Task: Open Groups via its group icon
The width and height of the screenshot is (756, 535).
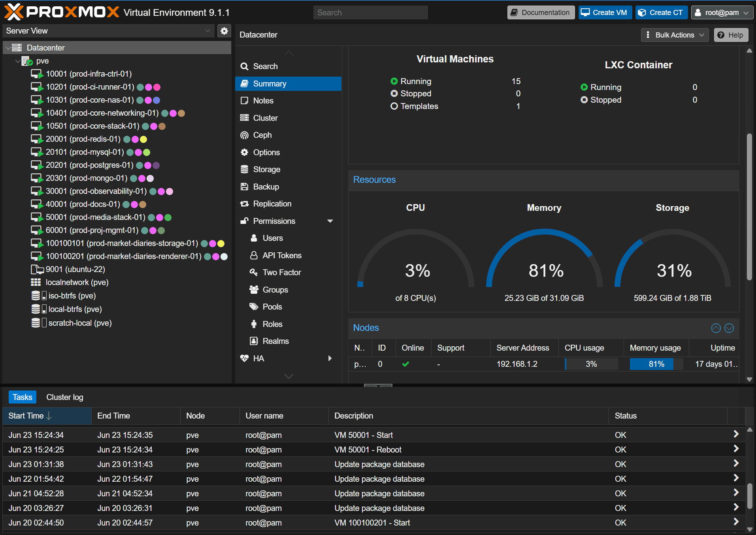Action: point(254,290)
